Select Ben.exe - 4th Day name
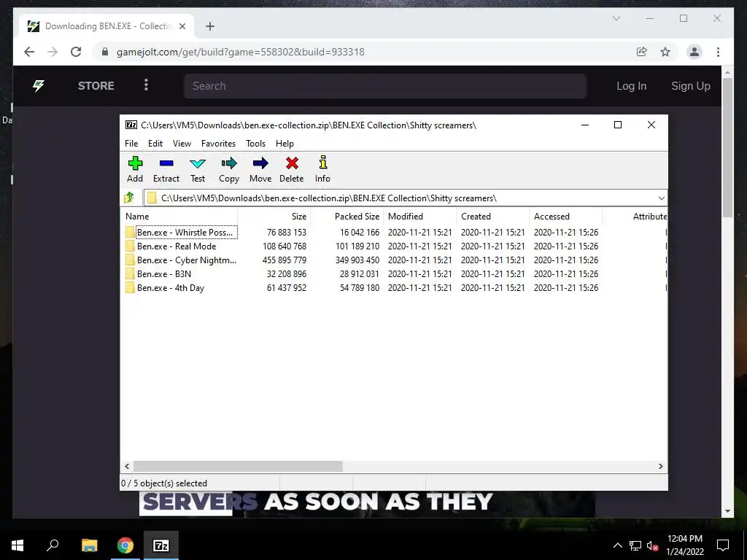747x560 pixels. pos(171,287)
